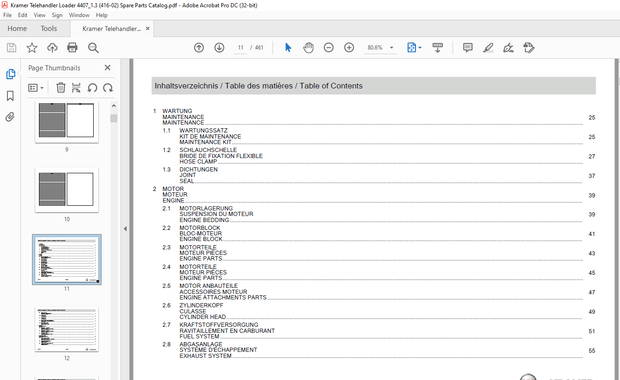Image resolution: width=620 pixels, height=380 pixels.
Task: Add a comment with speech bubble icon
Action: (468, 48)
